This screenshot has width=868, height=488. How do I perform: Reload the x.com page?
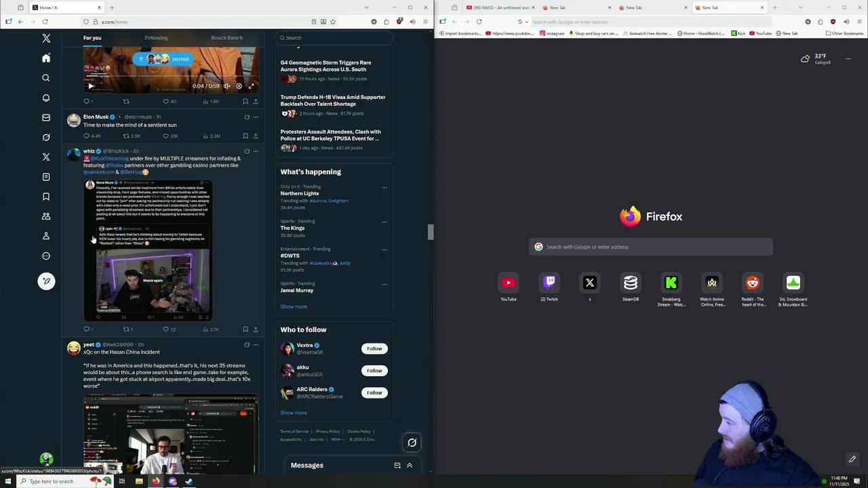[x=43, y=22]
